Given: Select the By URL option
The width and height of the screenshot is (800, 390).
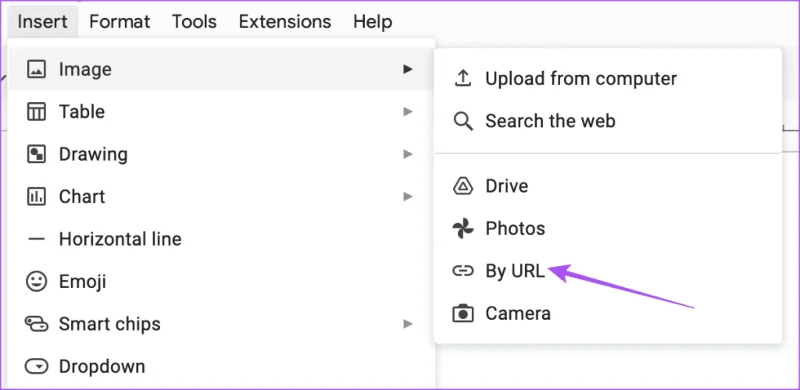Looking at the screenshot, I should [x=608, y=271].
